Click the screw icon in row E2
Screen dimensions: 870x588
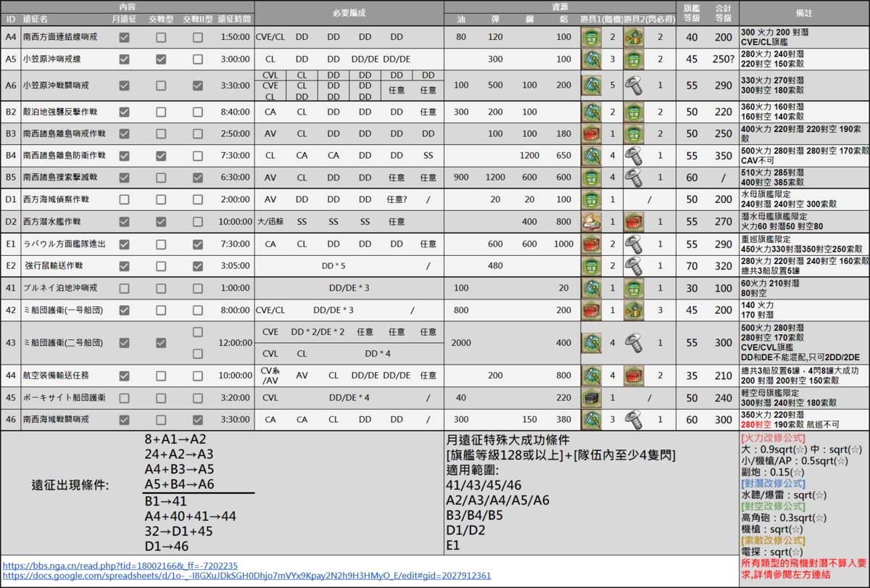634,266
